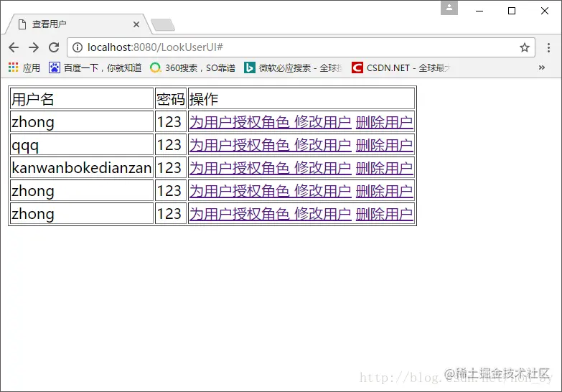Viewport: 562px width, 392px height.
Task: Click the localhost:8080/LookUserUI# address bar
Action: (x=300, y=47)
